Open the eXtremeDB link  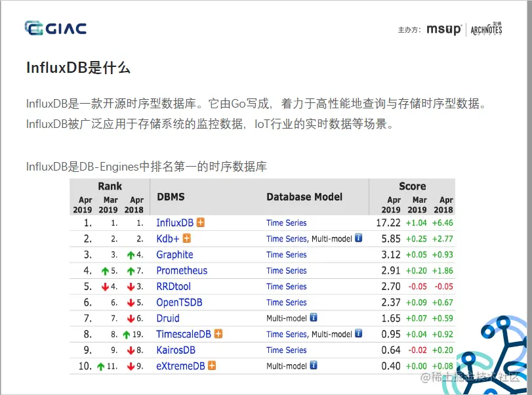click(180, 366)
